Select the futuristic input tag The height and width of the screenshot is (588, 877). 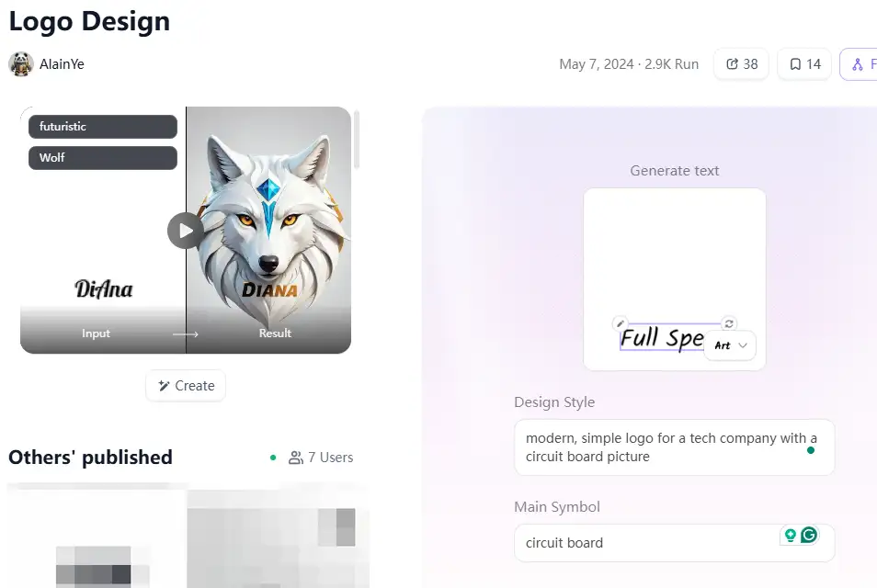pyautogui.click(x=103, y=126)
